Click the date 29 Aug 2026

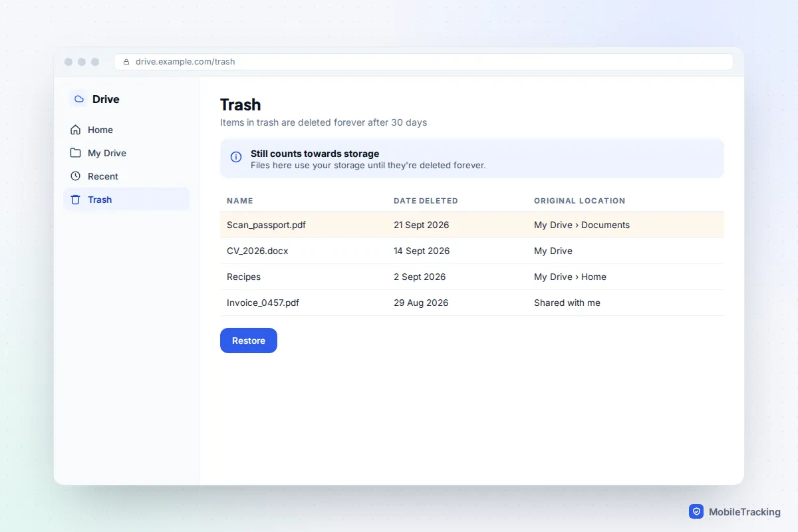pos(421,303)
